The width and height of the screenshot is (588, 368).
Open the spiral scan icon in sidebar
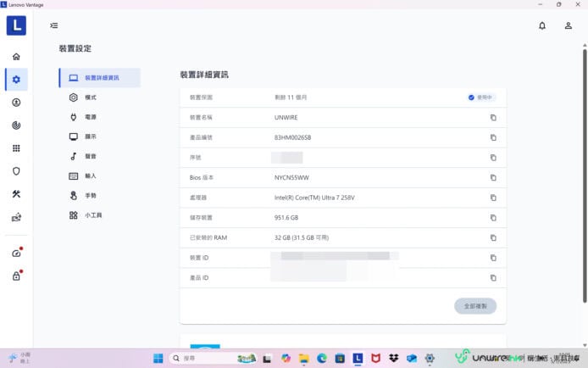click(x=16, y=125)
